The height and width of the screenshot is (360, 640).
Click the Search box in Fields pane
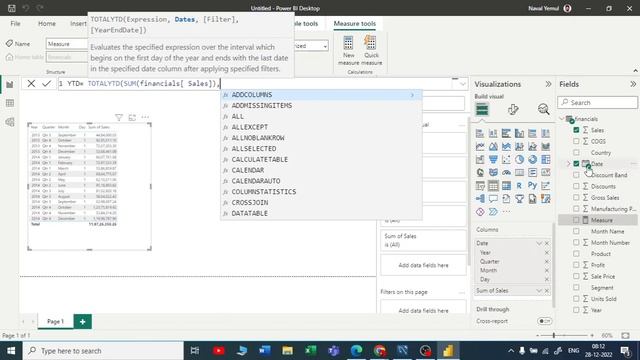click(x=598, y=102)
